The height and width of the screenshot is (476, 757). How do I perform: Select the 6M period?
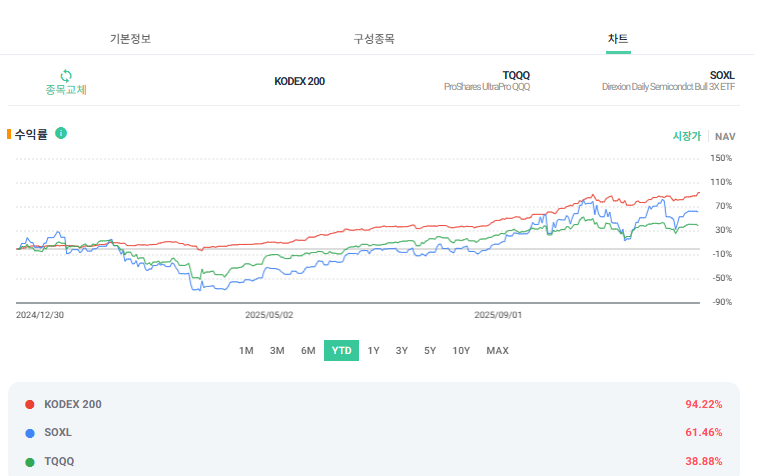pyautogui.click(x=308, y=350)
